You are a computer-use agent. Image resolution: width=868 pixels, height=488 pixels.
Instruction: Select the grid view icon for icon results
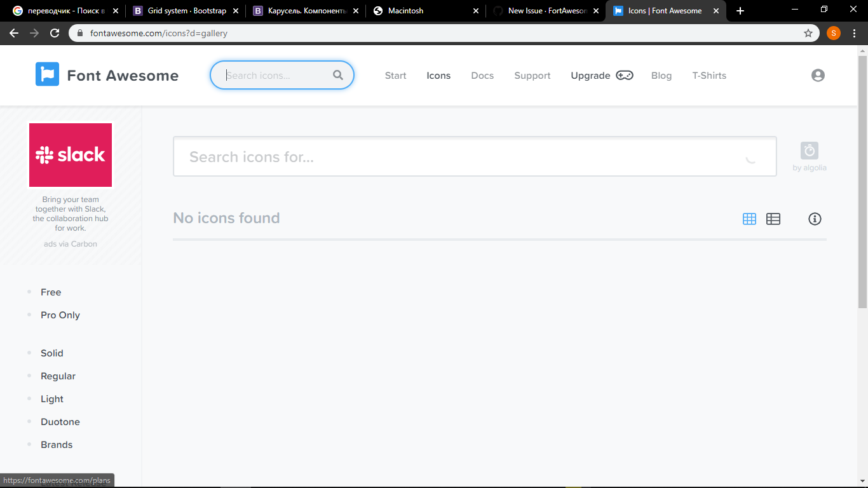coord(749,219)
